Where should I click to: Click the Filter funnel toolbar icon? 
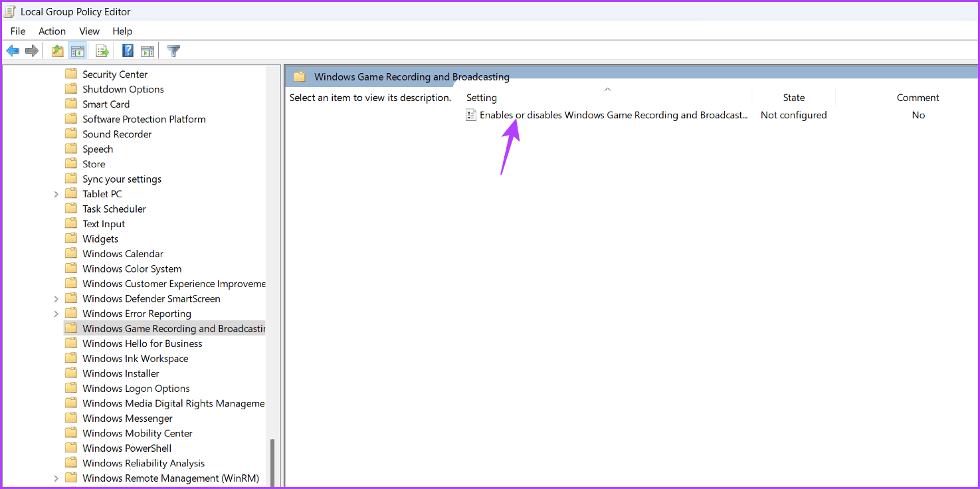173,50
